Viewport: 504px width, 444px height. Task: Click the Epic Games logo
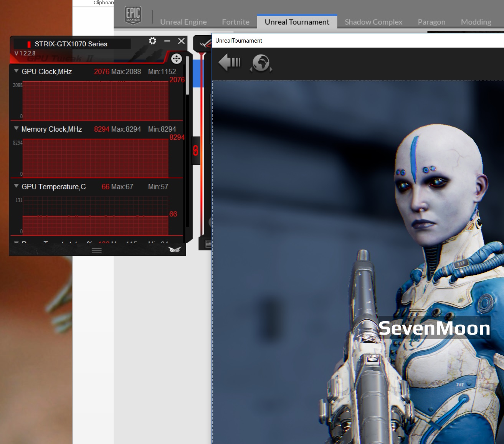point(133,15)
